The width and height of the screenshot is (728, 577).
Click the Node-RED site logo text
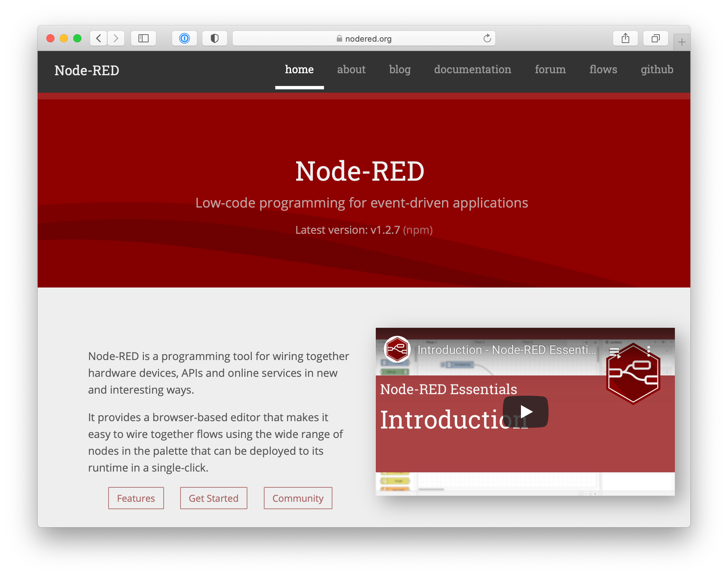click(87, 71)
